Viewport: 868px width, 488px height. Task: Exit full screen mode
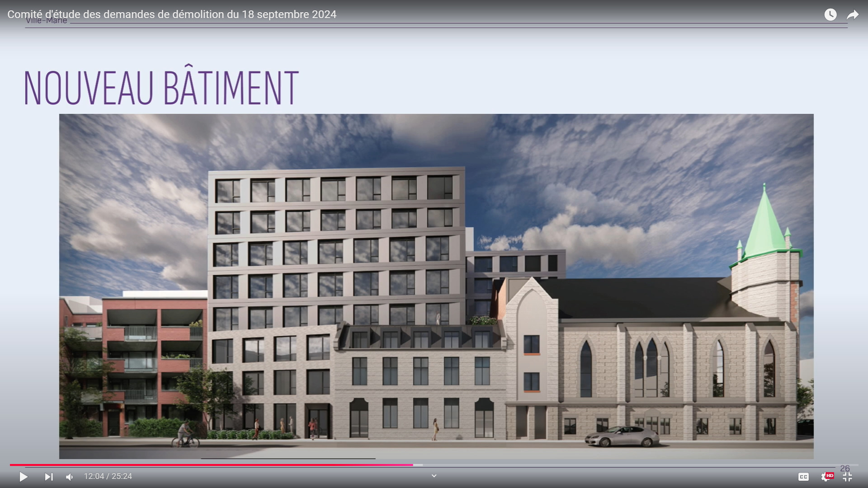(848, 477)
